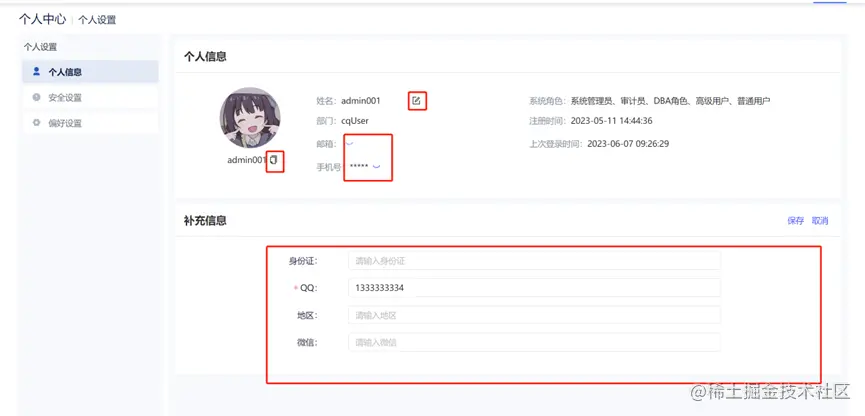
Task: Click the shield icon beside 安全设置
Action: (x=36, y=97)
